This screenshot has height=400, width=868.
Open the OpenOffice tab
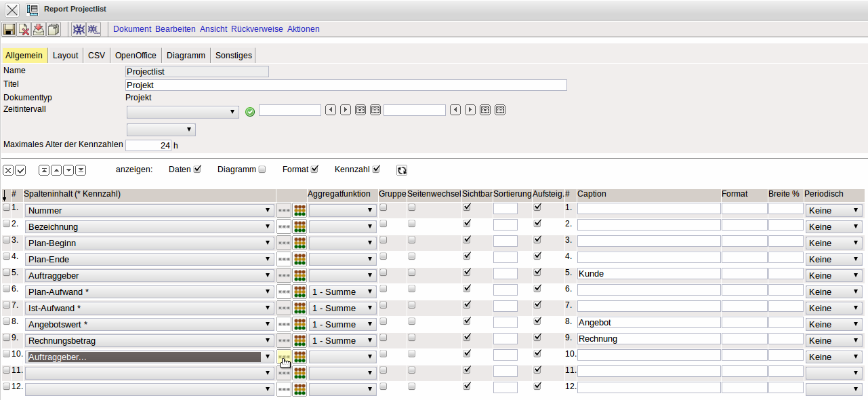click(x=136, y=56)
